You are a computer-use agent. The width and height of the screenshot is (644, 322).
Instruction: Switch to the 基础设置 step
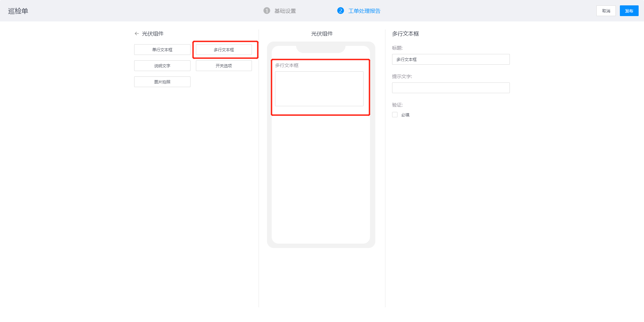point(285,11)
